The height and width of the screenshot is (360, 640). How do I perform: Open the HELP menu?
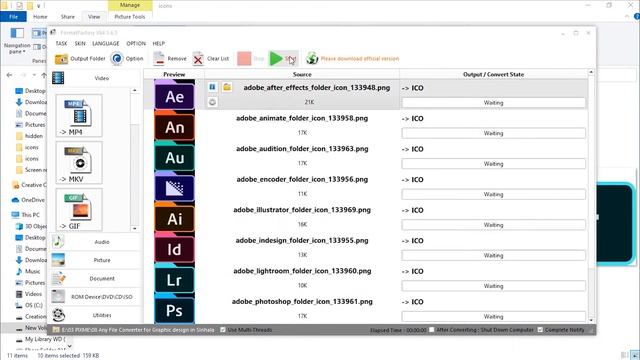(x=159, y=43)
